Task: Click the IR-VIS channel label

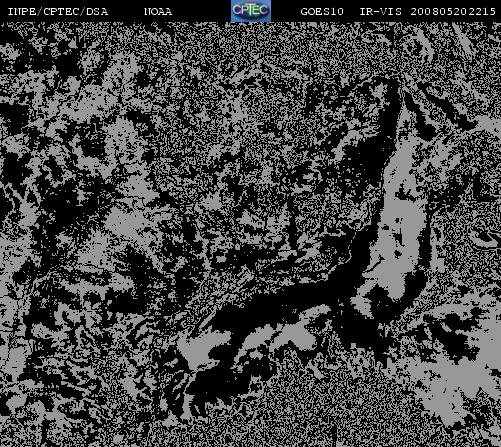Action: click(x=381, y=12)
